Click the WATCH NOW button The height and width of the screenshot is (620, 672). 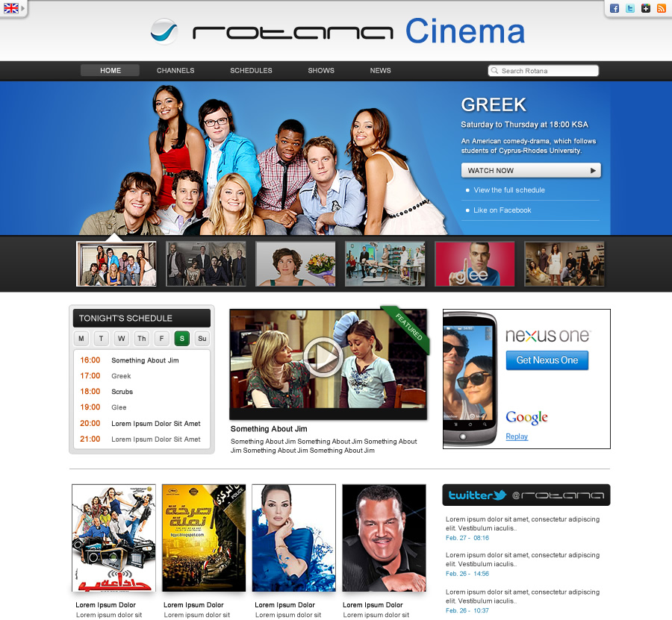(531, 170)
